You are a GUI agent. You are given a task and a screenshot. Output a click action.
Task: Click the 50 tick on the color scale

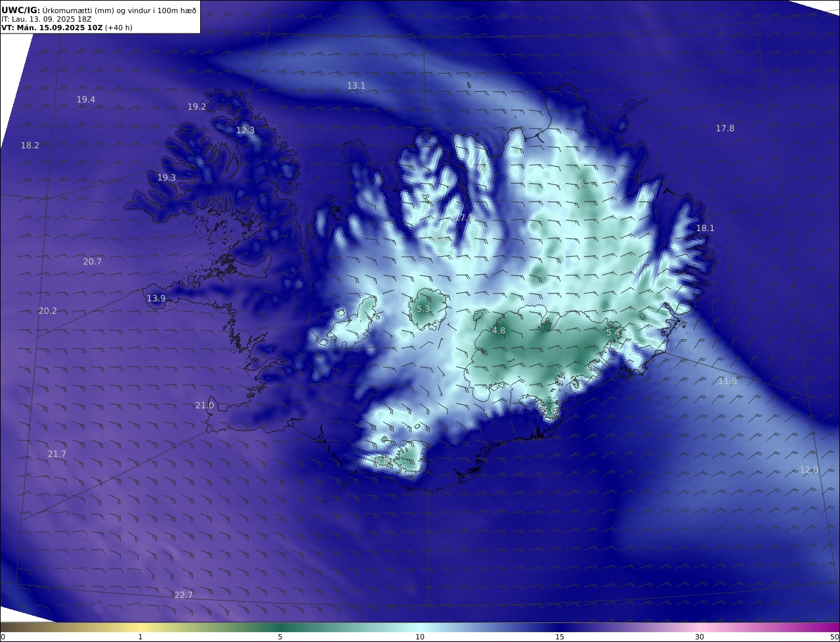(834, 637)
